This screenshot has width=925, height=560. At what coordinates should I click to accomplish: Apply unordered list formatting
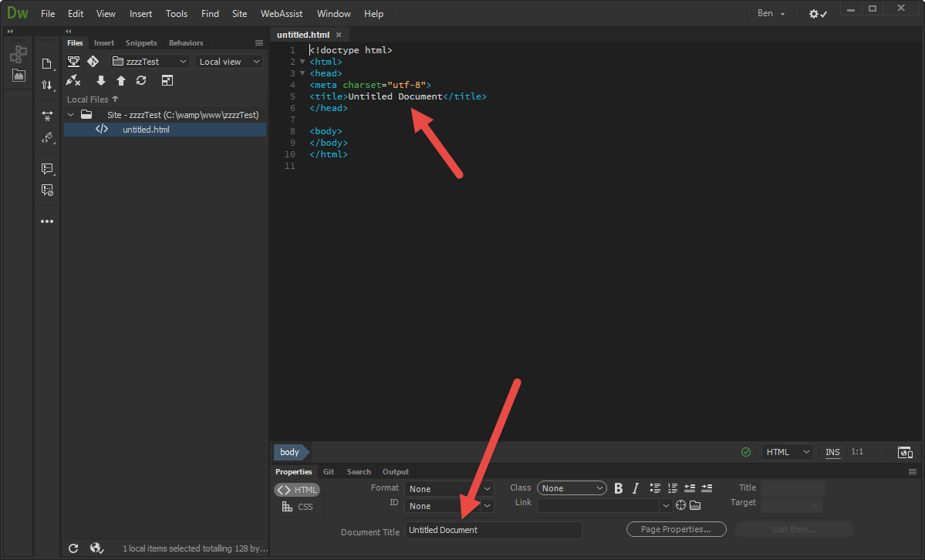(x=655, y=487)
